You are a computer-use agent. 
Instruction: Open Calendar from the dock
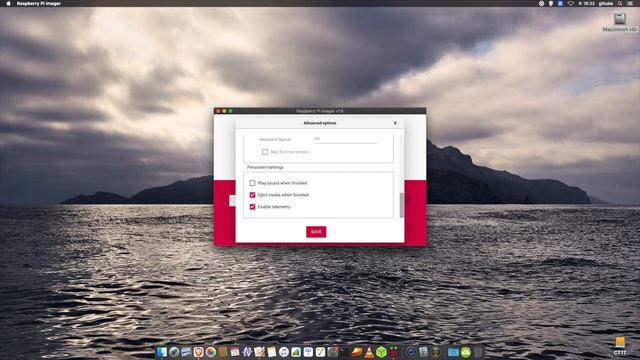click(x=235, y=352)
